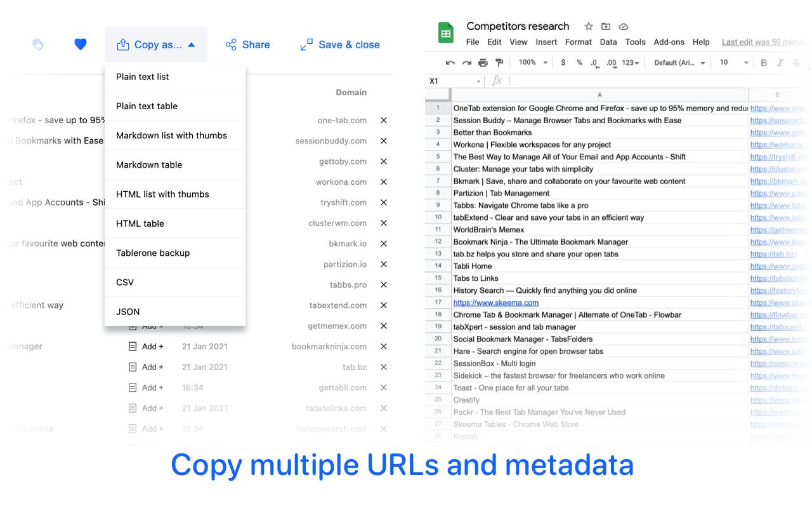The height and width of the screenshot is (508, 812).
Task: Click the heart favorite icon in Tablerone
Action: pyautogui.click(x=80, y=44)
